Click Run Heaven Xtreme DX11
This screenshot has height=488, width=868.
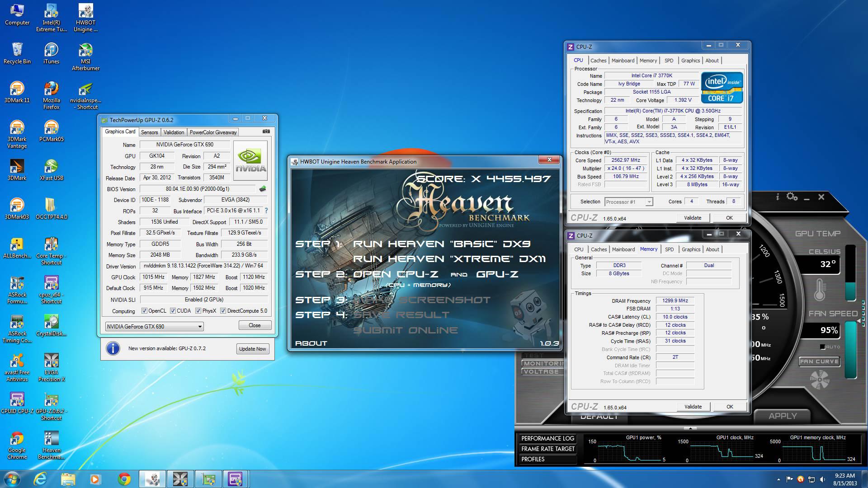click(x=449, y=259)
